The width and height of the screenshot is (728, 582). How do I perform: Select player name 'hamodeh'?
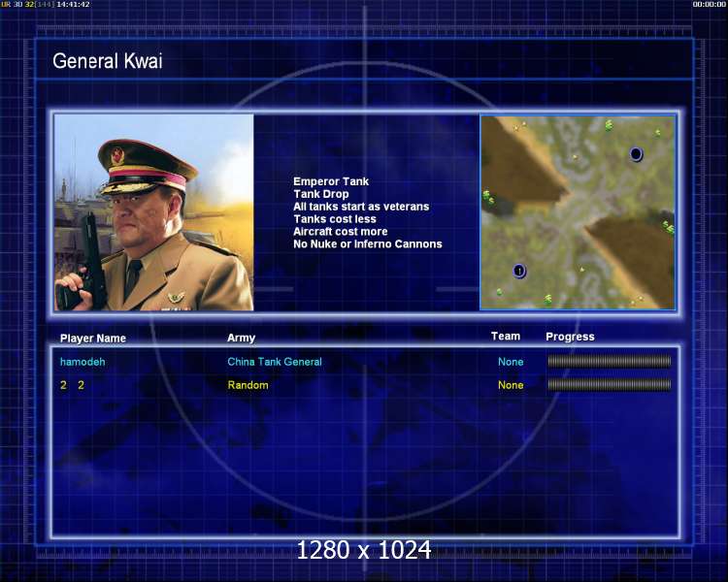point(83,362)
